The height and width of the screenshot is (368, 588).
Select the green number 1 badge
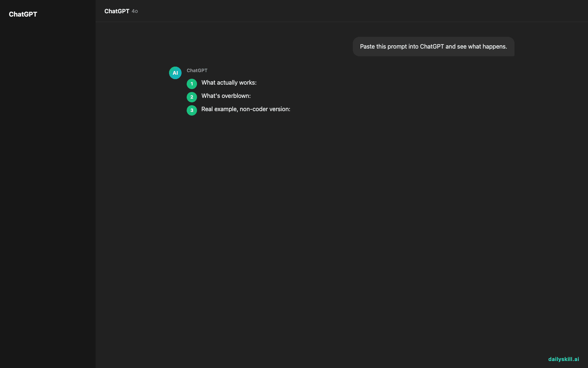coord(192,84)
